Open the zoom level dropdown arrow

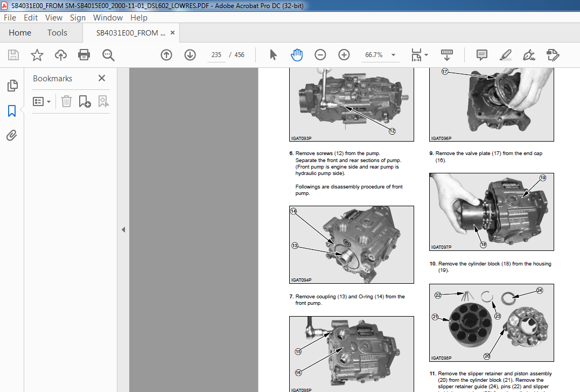tap(393, 55)
